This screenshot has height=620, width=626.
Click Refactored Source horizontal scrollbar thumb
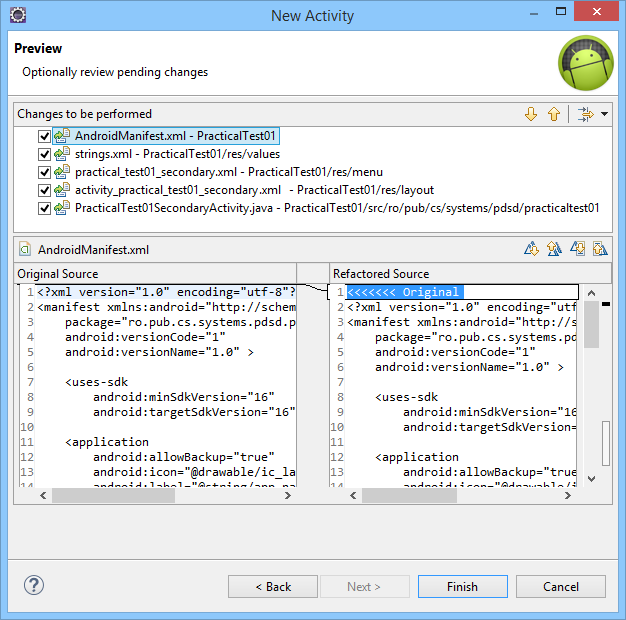(x=409, y=495)
